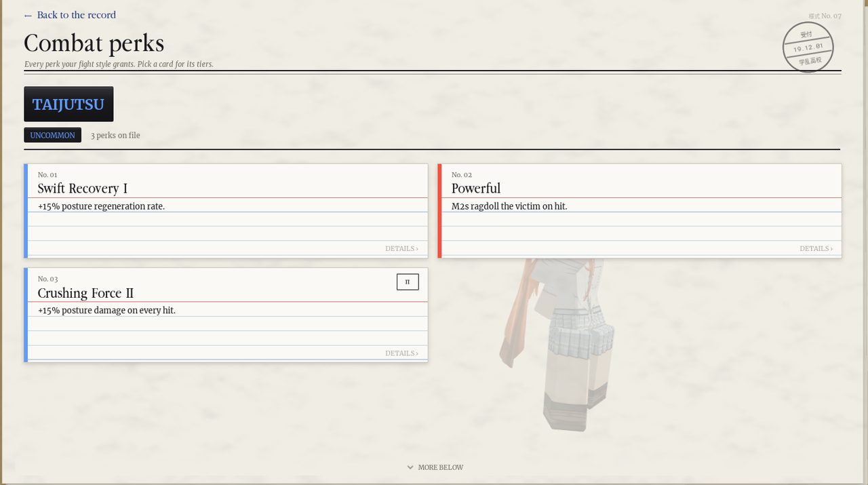Click the 'Combat perks' page heading

click(94, 43)
